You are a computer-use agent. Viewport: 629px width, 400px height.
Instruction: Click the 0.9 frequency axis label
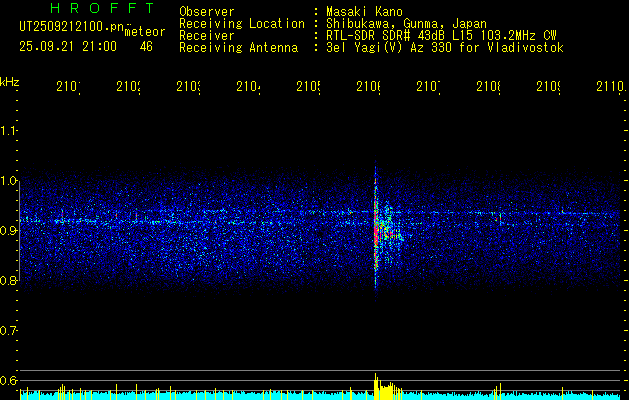tap(9, 231)
